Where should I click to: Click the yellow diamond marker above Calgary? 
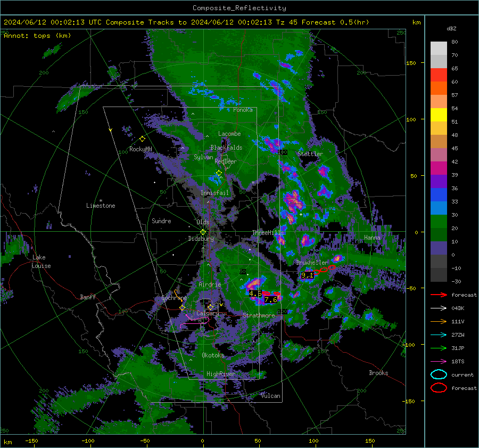[210, 307]
